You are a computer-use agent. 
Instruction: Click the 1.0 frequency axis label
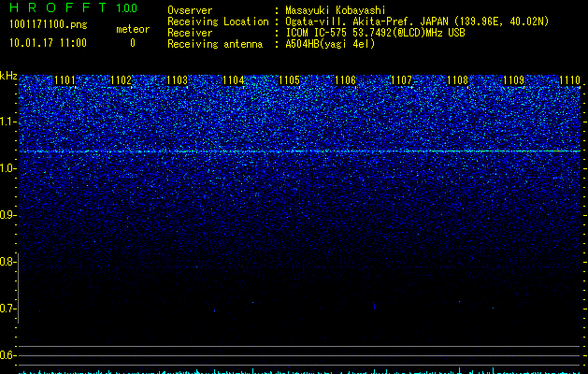[x=7, y=168]
